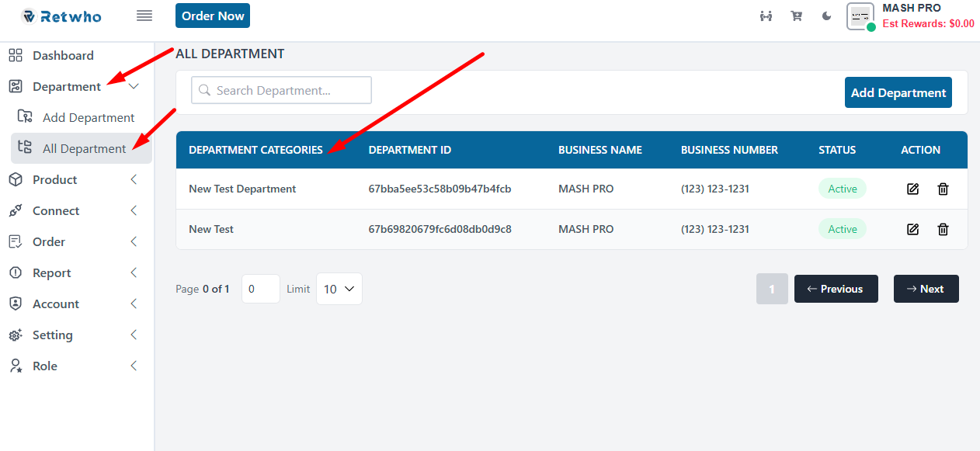Screen dimensions: 980x451
Task: Expand the Account menu chevron
Action: pos(134,304)
